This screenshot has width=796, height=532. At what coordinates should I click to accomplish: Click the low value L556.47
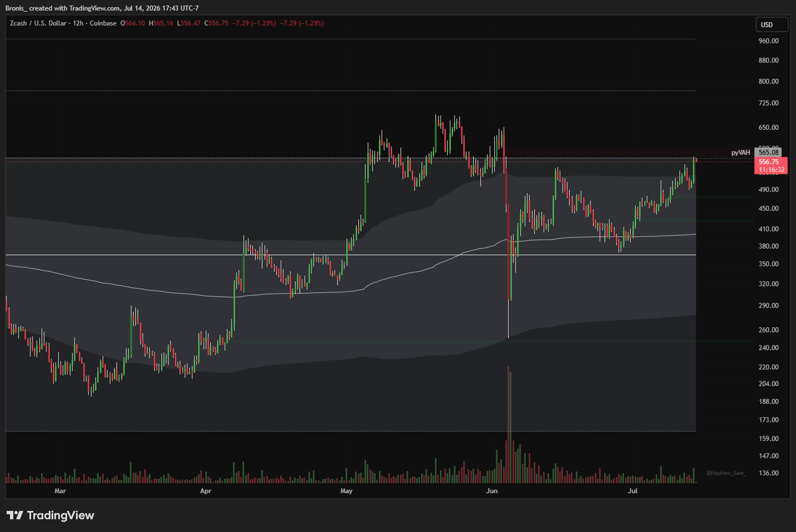(189, 23)
